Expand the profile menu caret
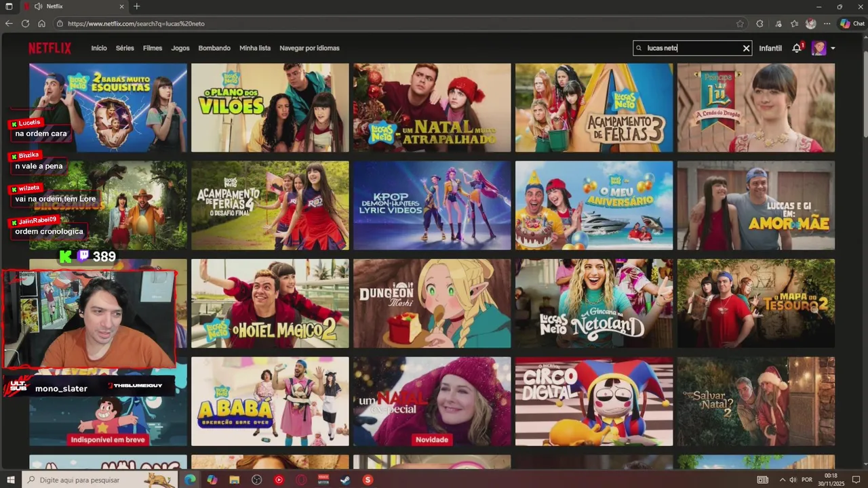868x488 pixels. point(833,48)
